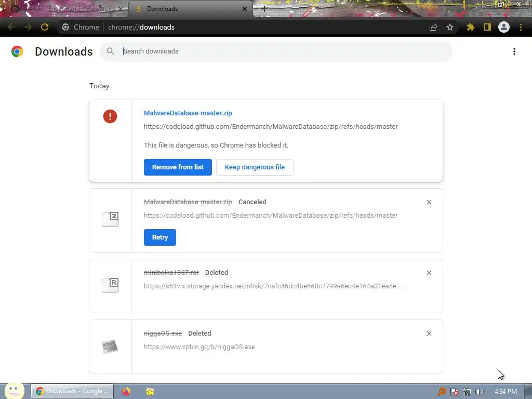The height and width of the screenshot is (399, 532).
Task: Click the codeload.github.com URL in blocked download
Action: tap(271, 127)
